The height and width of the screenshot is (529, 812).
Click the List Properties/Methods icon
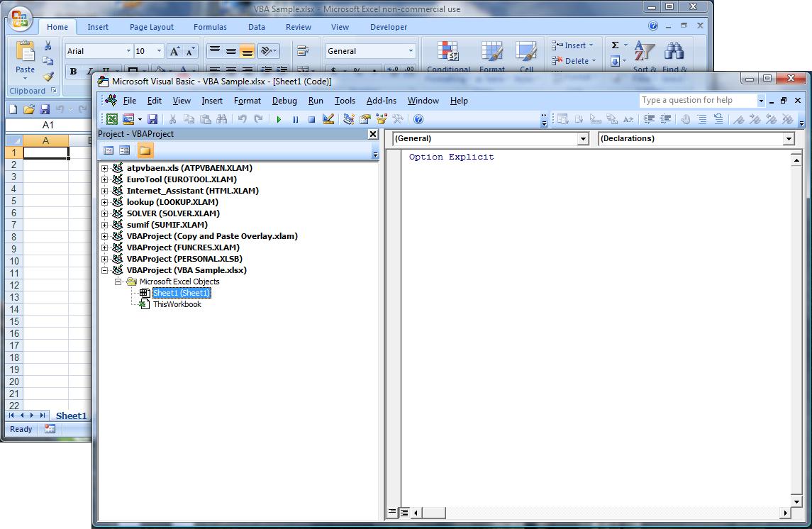pos(563,120)
